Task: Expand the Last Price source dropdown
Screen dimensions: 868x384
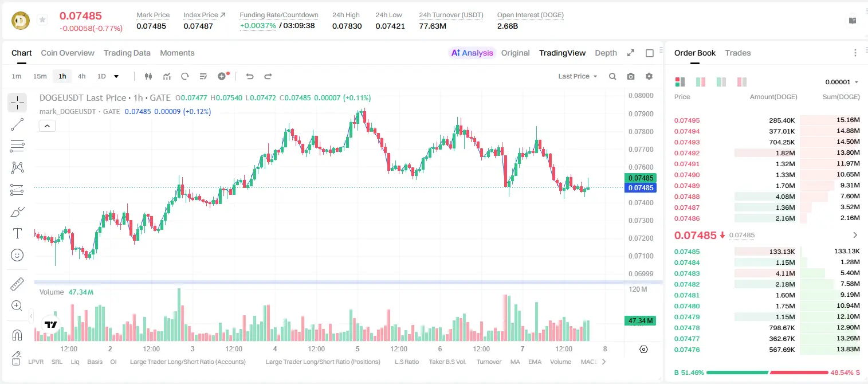Action: pos(578,76)
